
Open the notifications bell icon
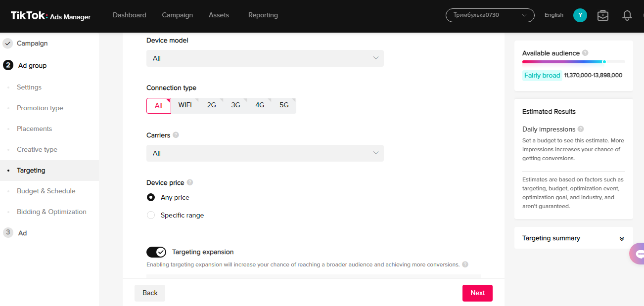627,15
